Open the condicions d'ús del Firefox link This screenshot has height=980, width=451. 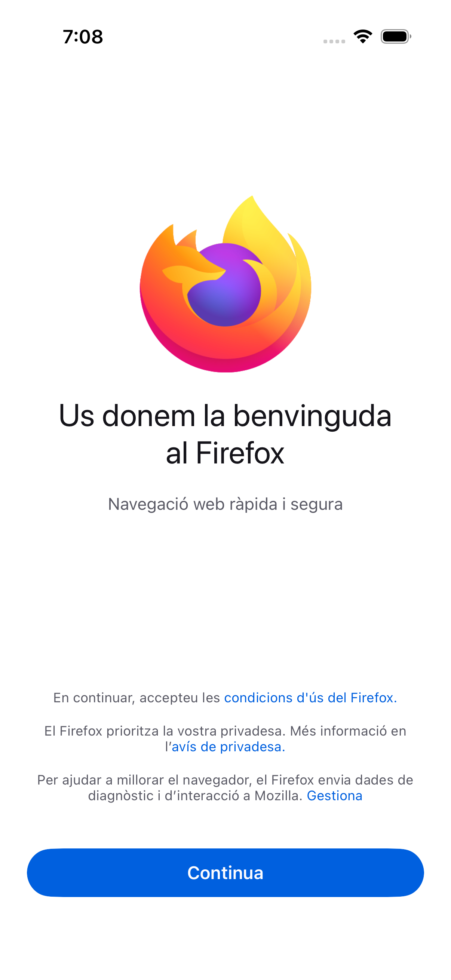pos(310,698)
